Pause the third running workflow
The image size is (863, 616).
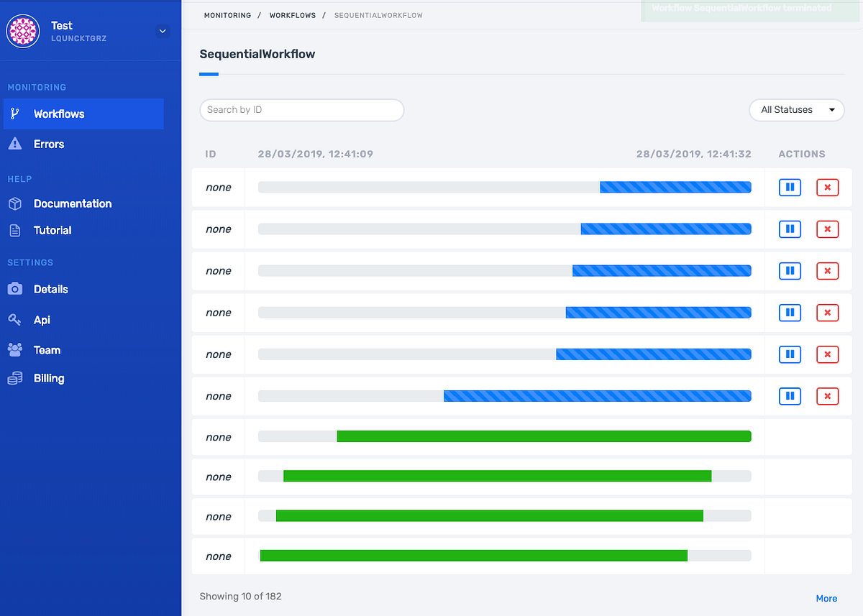tap(790, 271)
